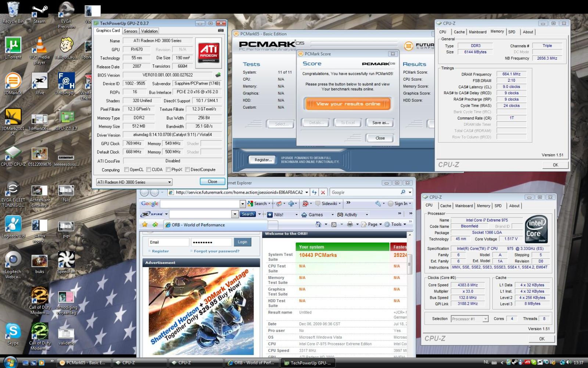
Task: Expand the IE Tools menu
Action: click(x=395, y=224)
